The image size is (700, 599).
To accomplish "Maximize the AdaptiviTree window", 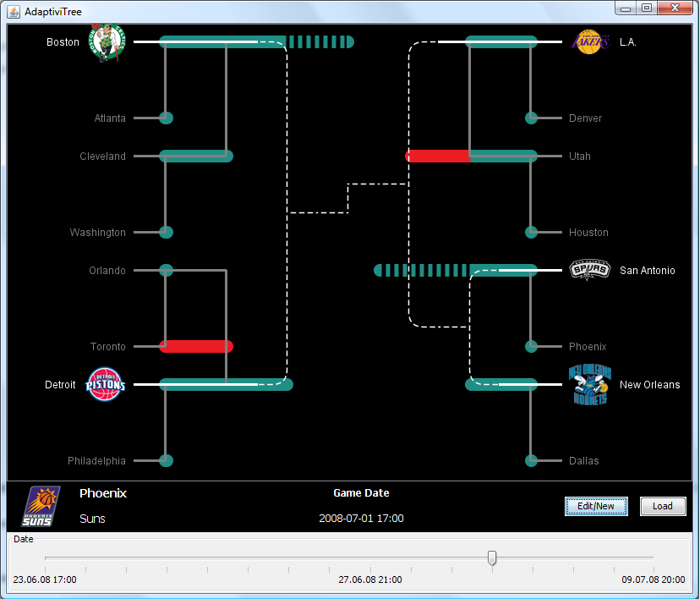I will [647, 8].
